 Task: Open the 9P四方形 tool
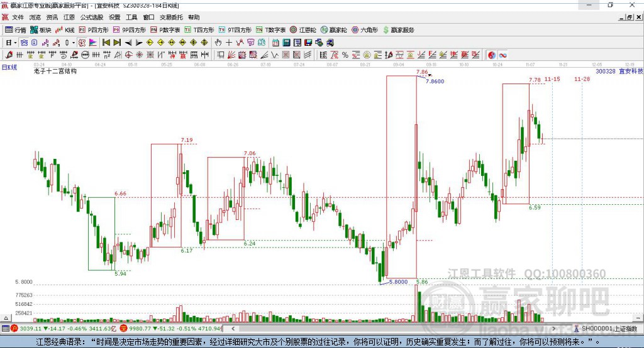(x=130, y=30)
